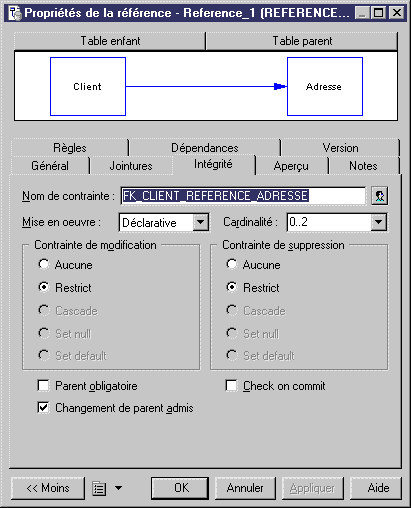Click the Table parent header button
This screenshot has height=508, width=411.
pyautogui.click(x=302, y=41)
